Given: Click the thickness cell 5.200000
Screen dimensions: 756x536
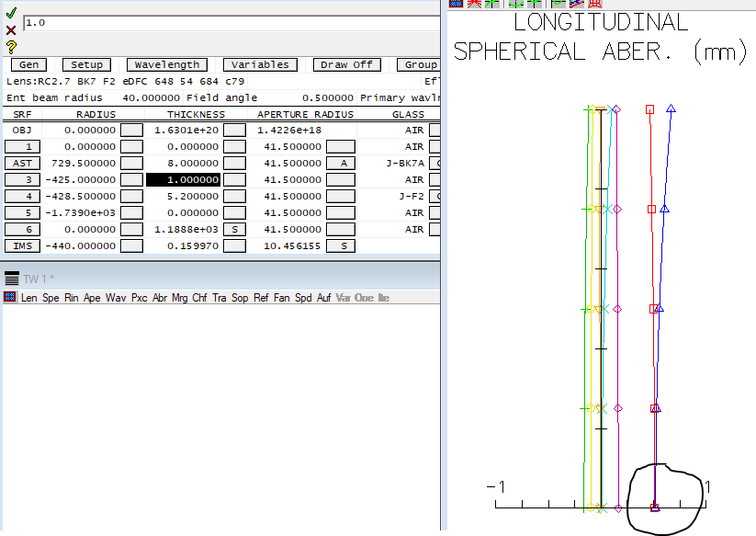Looking at the screenshot, I should click(x=193, y=197).
